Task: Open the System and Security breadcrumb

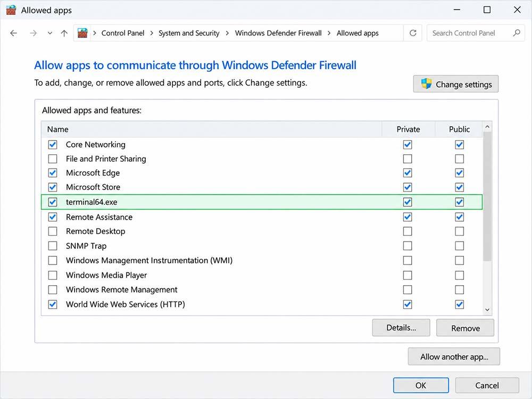Action: pos(189,33)
